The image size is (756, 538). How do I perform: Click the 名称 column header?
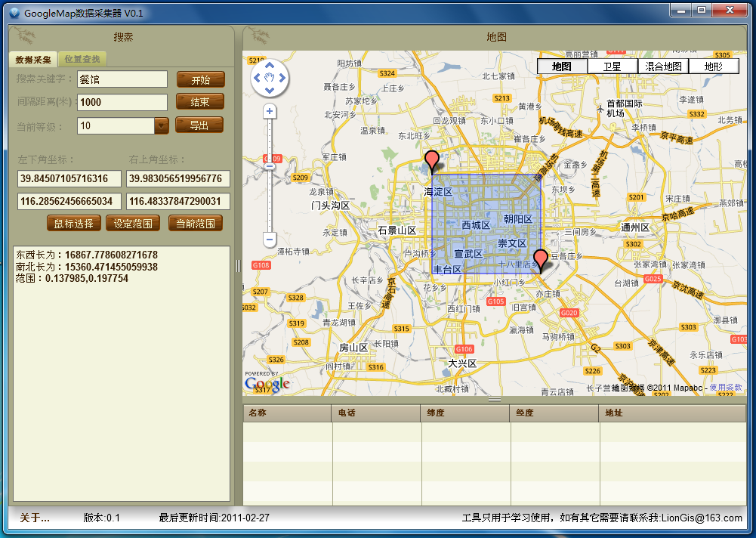coord(287,413)
